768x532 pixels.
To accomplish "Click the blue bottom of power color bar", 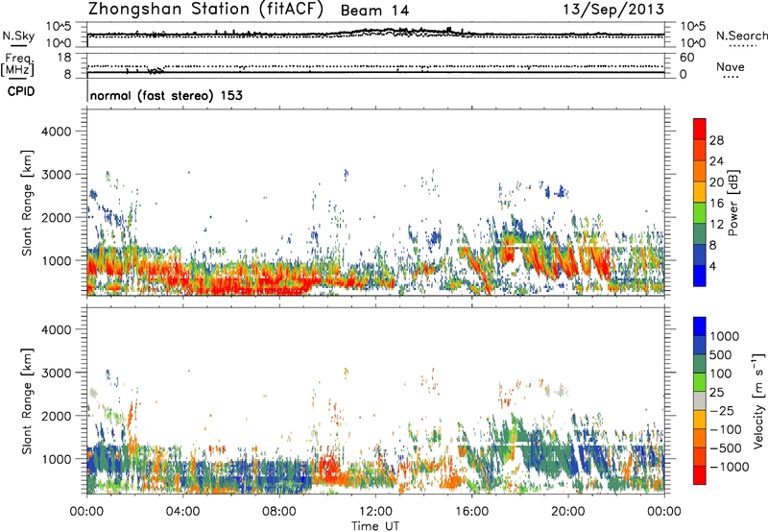I will [700, 276].
